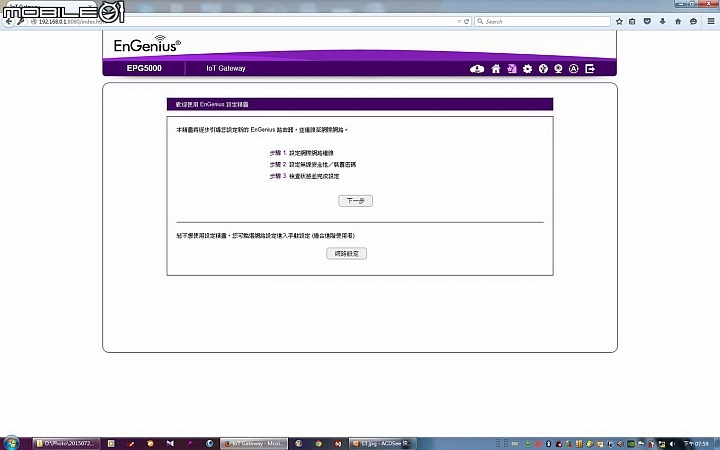This screenshot has height=450, width=720.
Task: Click the Firefox search box
Action: click(x=542, y=22)
